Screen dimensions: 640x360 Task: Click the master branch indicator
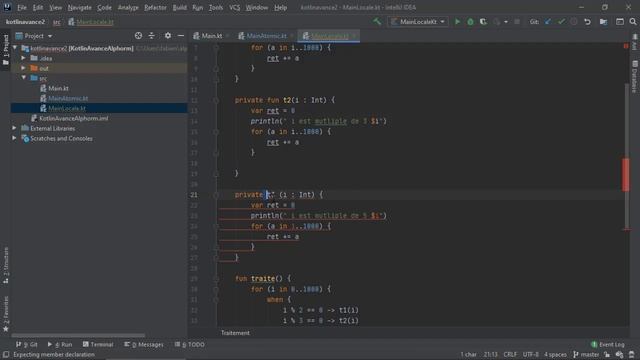click(586, 355)
